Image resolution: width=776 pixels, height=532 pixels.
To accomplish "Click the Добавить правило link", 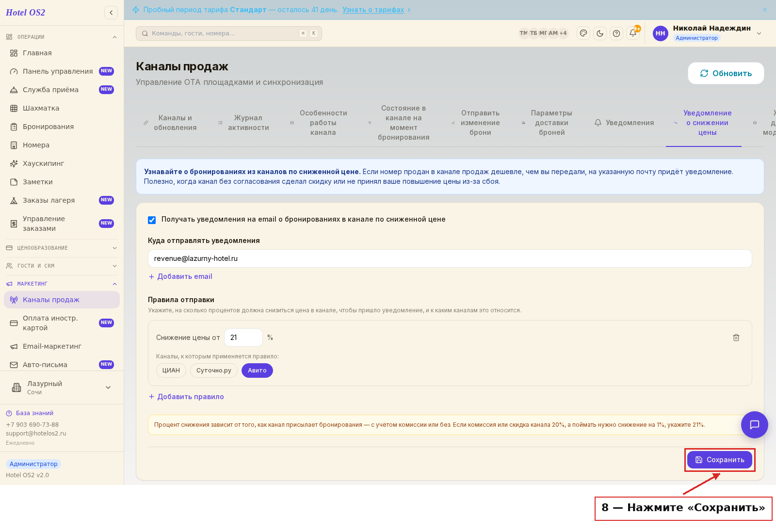I will (x=186, y=397).
